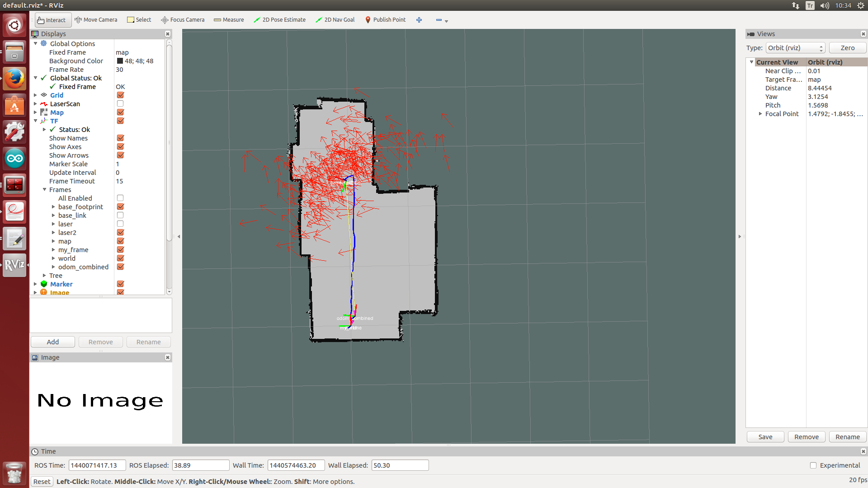This screenshot has width=868, height=488.
Task: Expand the Tree item under TF
Action: click(45, 275)
